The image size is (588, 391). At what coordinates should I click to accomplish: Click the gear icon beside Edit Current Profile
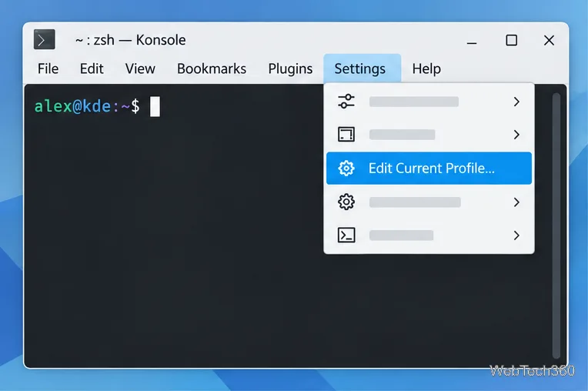tap(346, 169)
